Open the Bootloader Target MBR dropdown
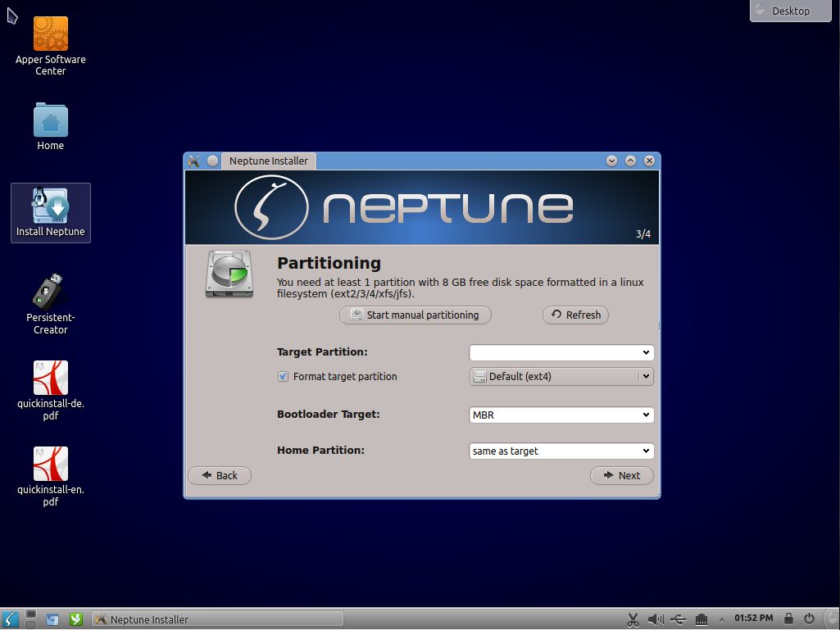This screenshot has width=840, height=630. click(x=561, y=415)
